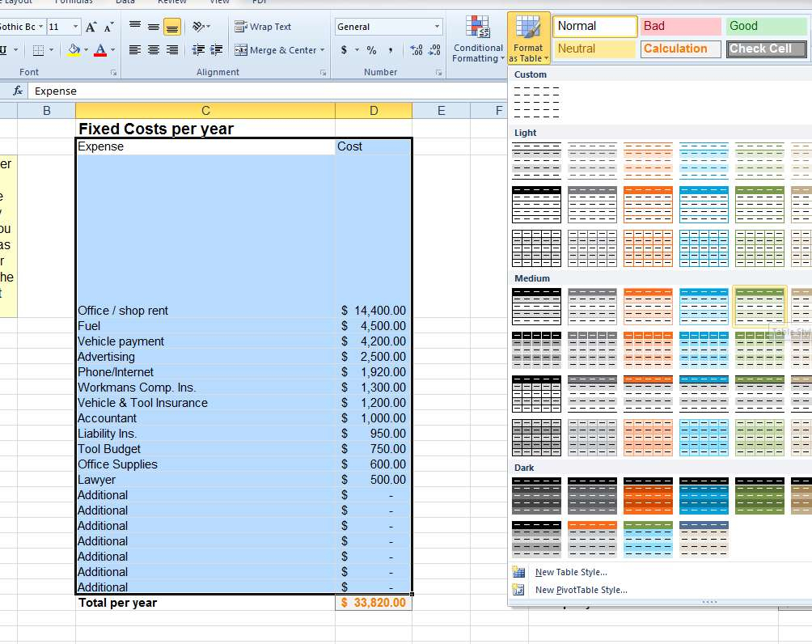Apply the Accounting number format dollar icon
This screenshot has height=644, width=812.
(343, 50)
